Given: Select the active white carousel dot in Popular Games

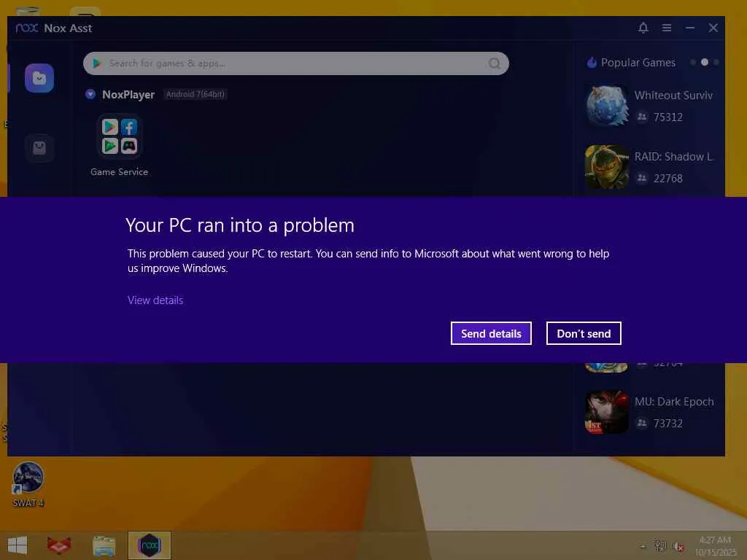Looking at the screenshot, I should click(704, 63).
